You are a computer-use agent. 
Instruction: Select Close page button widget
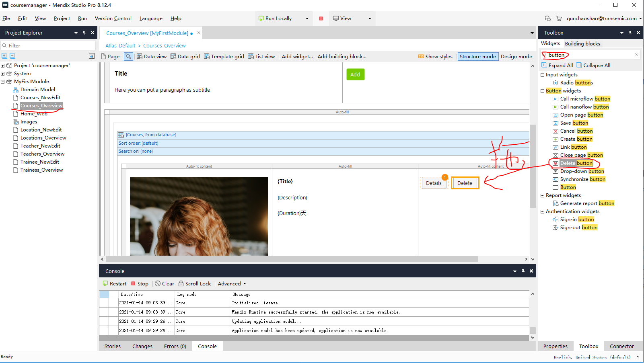[x=578, y=155]
